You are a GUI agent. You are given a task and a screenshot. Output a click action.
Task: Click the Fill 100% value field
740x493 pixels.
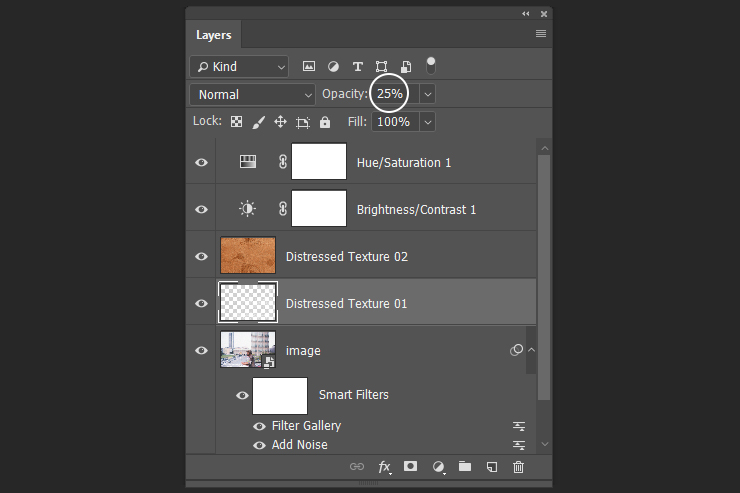click(x=395, y=122)
